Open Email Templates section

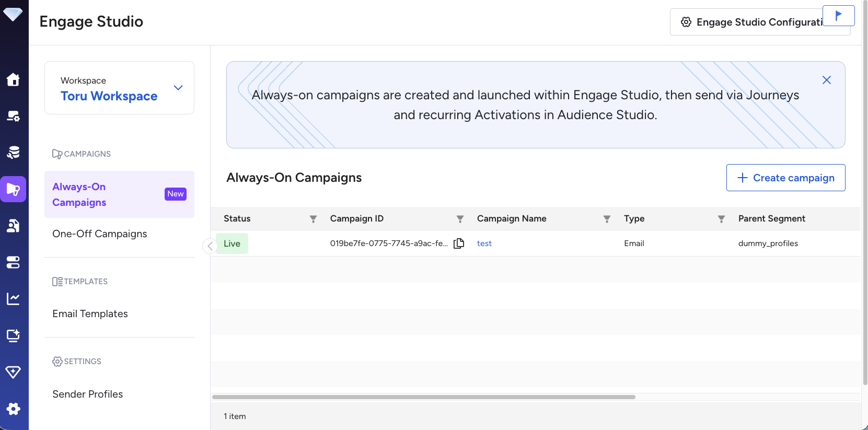pyautogui.click(x=90, y=313)
